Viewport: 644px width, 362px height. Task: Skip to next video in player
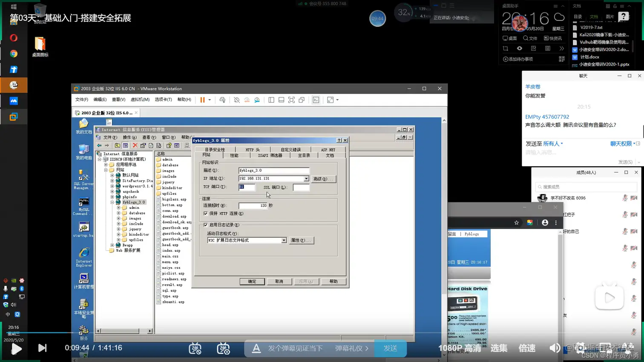click(42, 348)
